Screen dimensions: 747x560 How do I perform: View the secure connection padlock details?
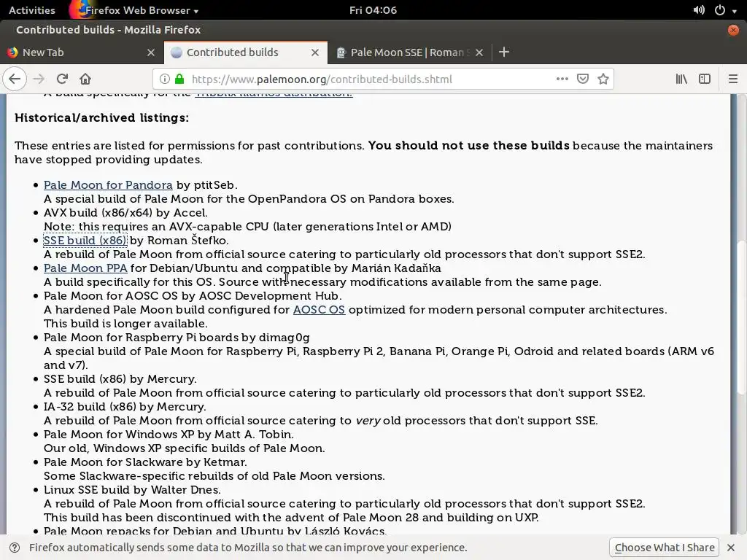pyautogui.click(x=179, y=79)
